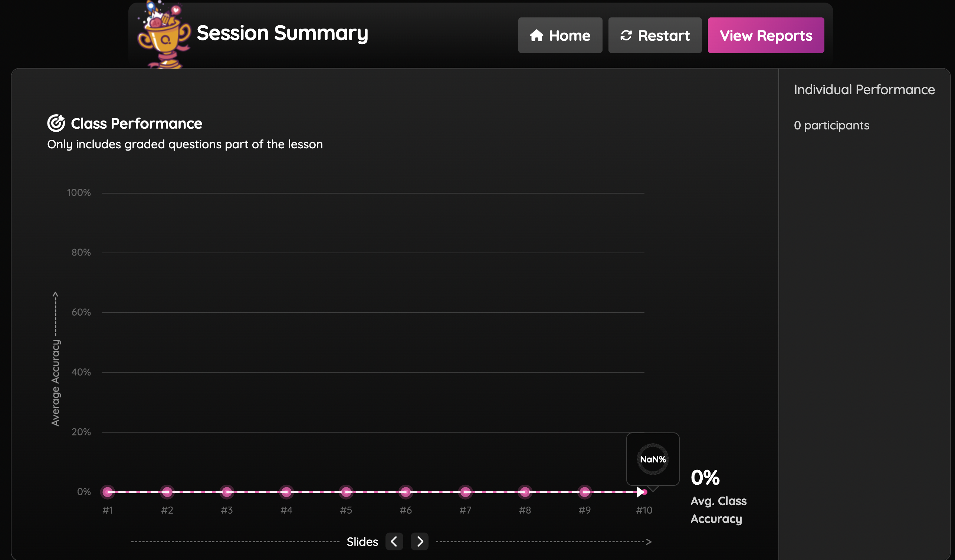This screenshot has width=955, height=560.
Task: Go to previous slides with left chevron
Action: [394, 541]
